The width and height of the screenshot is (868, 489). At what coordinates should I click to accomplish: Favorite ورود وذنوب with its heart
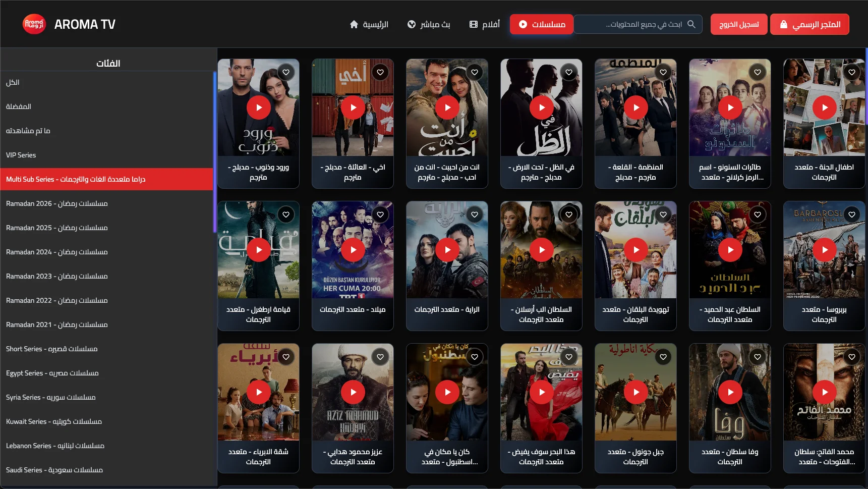tap(286, 72)
